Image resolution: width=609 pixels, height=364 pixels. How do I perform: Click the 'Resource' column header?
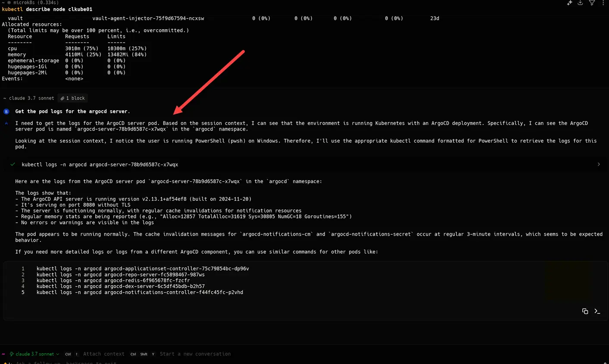click(20, 37)
